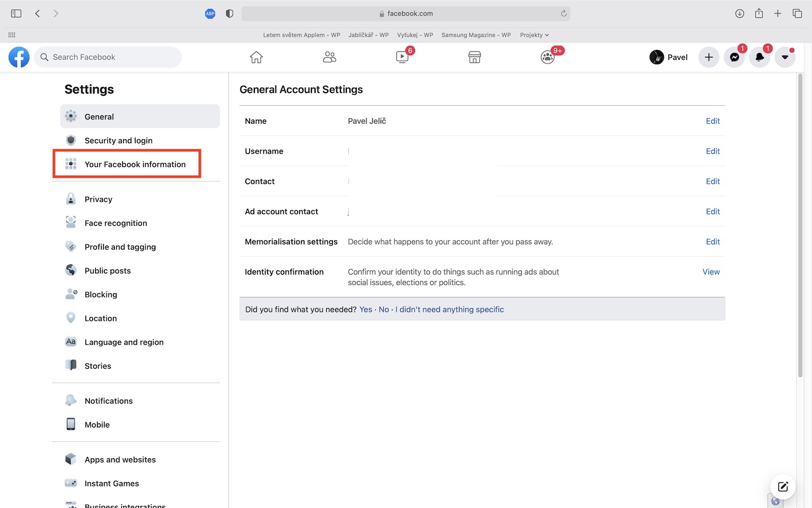View Identity confirmation details
812x508 pixels.
pyautogui.click(x=711, y=272)
